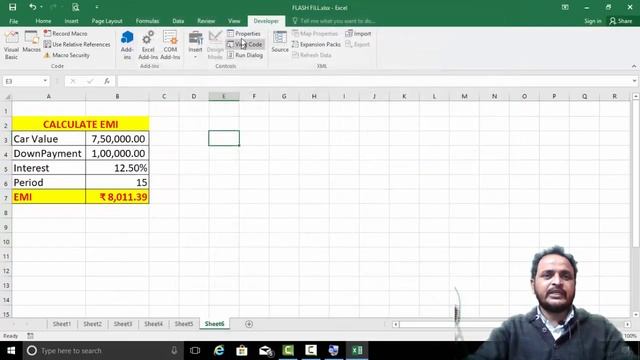The width and height of the screenshot is (640, 360).
Task: Switch to the Review tab
Action: 206,21
